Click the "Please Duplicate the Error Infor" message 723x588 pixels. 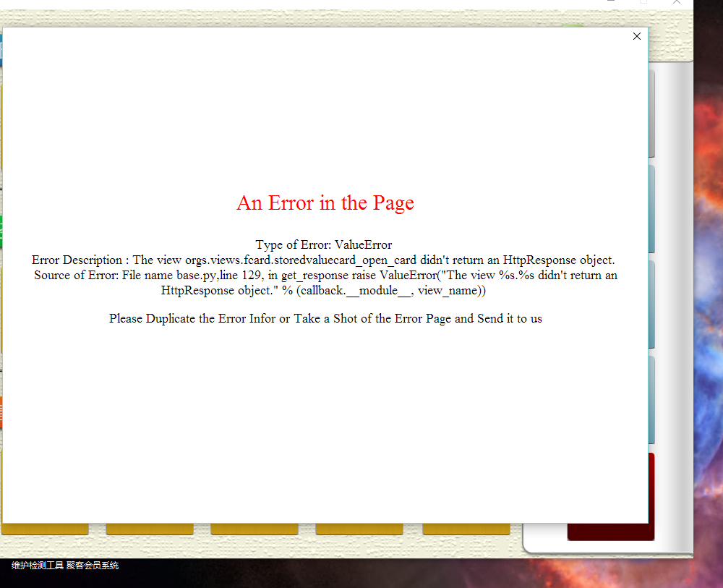tap(325, 319)
